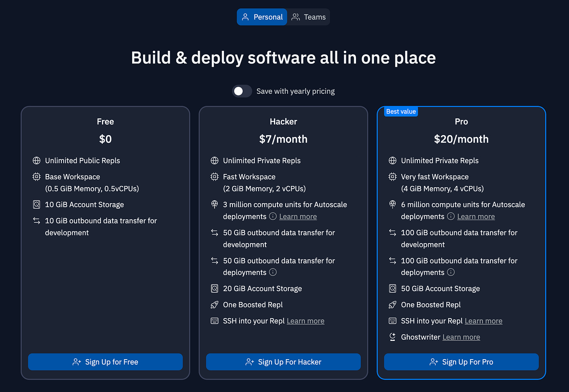The width and height of the screenshot is (569, 392).
Task: Click keyboard icon beside Hacker SSH into your Repl
Action: tap(215, 321)
